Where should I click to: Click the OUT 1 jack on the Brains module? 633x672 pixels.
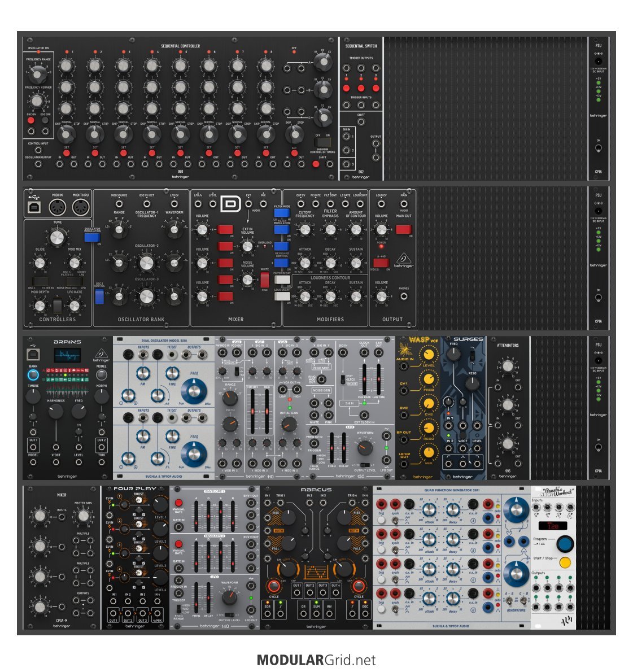[x=33, y=447]
